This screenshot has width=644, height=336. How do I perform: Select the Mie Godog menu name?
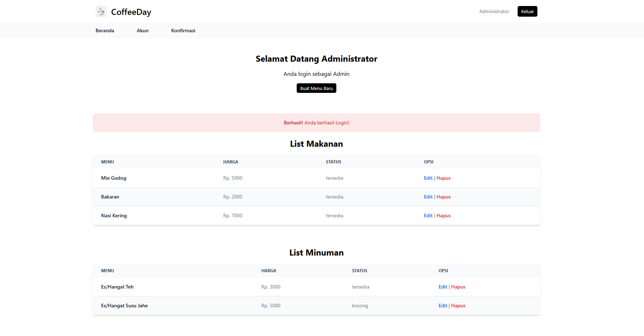tap(114, 178)
